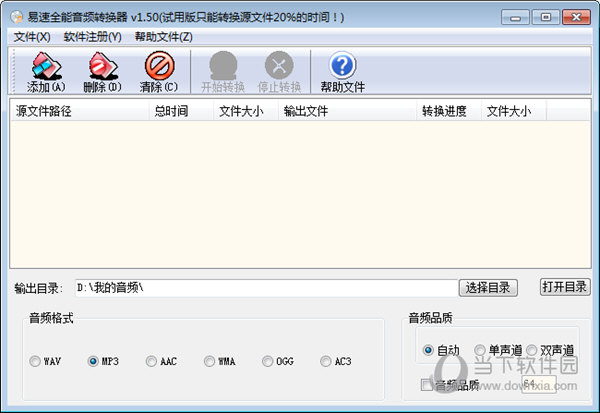Image resolution: width=600 pixels, height=413 pixels.
Task: Open the 文件(X) menu
Action: pos(32,37)
